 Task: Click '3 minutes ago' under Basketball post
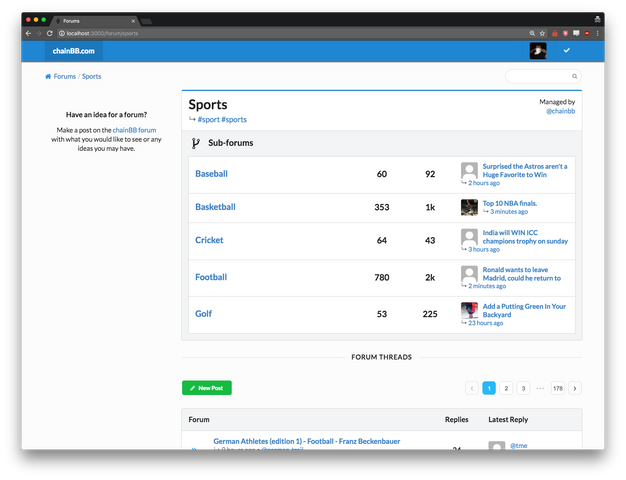(x=509, y=212)
